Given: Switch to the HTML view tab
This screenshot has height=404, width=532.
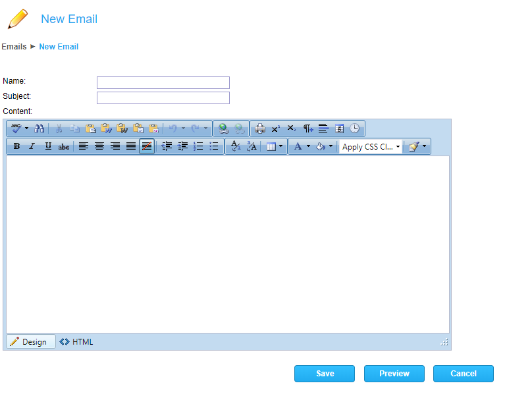Looking at the screenshot, I should point(76,342).
